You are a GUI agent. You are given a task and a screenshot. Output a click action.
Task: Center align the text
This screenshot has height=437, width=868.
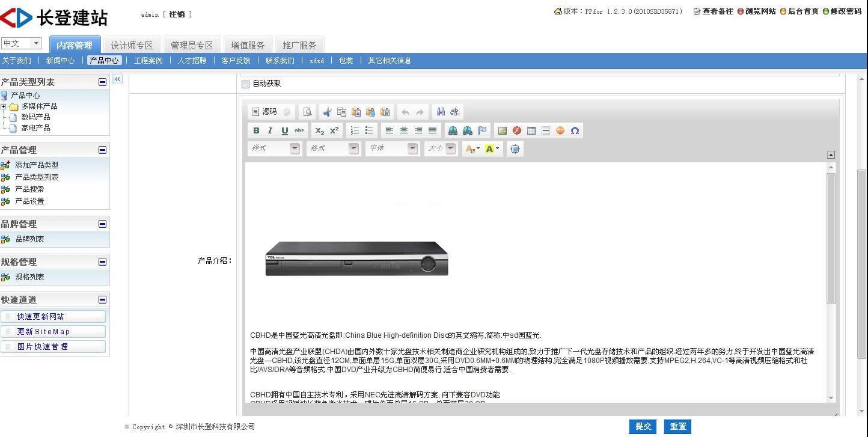point(404,130)
